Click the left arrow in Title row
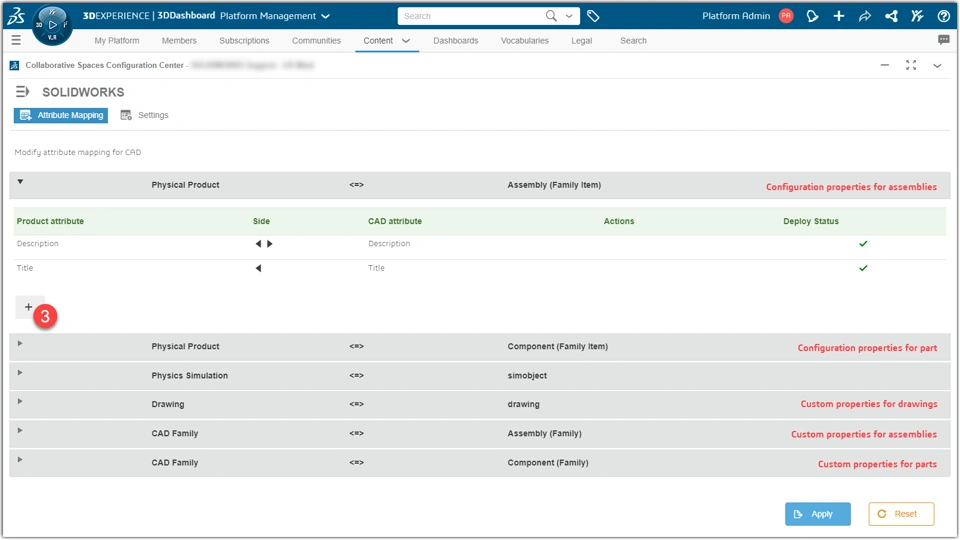 [258, 268]
